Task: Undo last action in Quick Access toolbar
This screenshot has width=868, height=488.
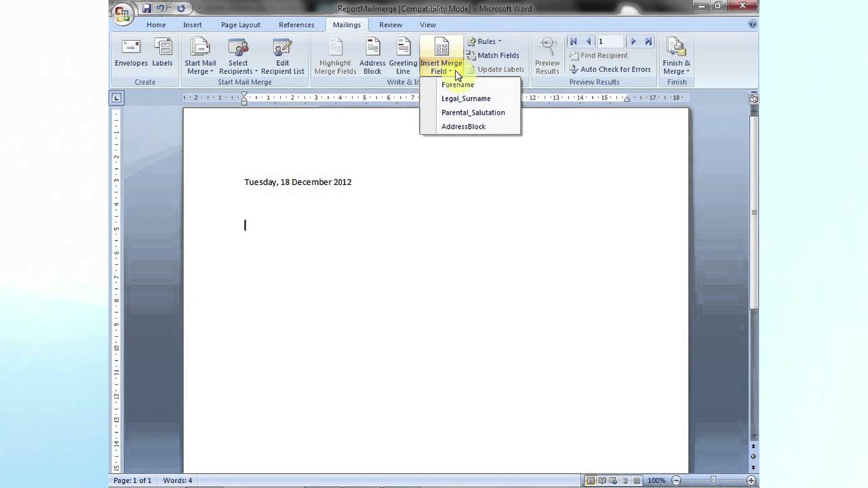Action: pyautogui.click(x=161, y=8)
